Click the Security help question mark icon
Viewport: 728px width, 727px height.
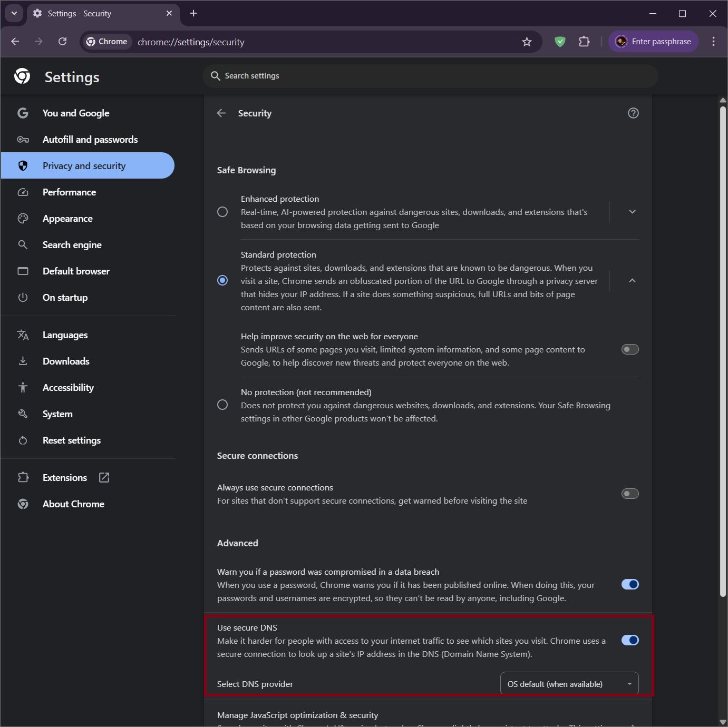pos(633,113)
